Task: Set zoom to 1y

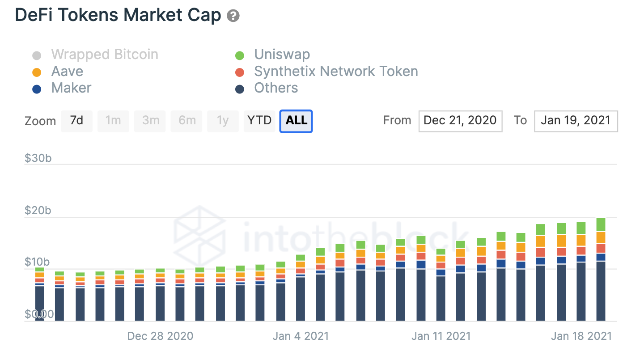Action: click(x=223, y=121)
